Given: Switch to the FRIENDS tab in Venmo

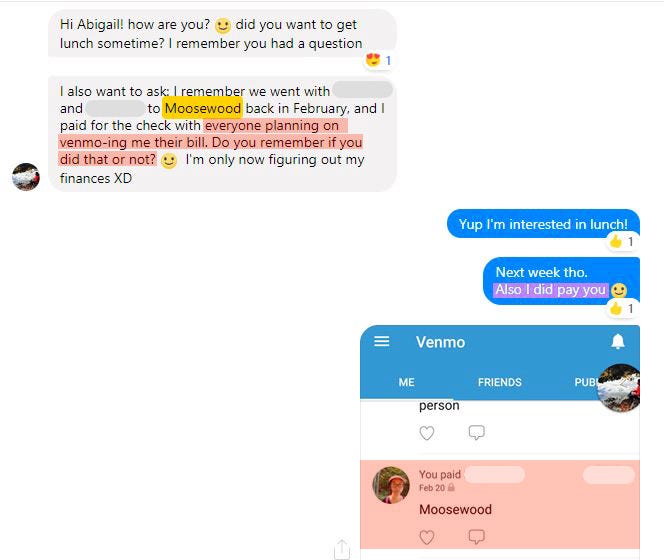Looking at the screenshot, I should [x=500, y=382].
